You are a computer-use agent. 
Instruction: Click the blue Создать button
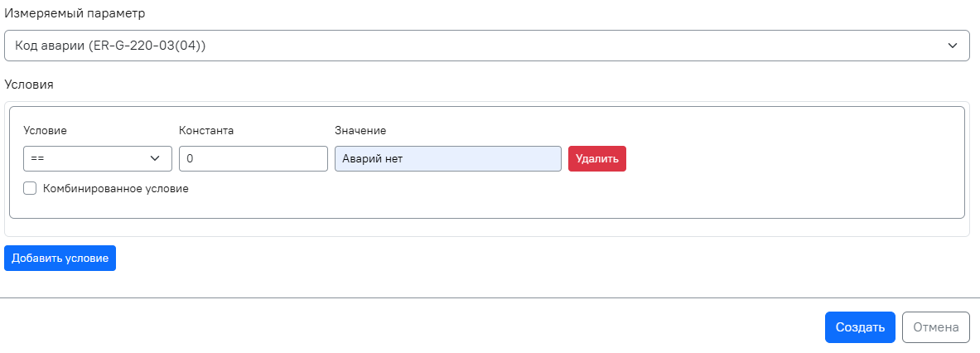coord(860,327)
